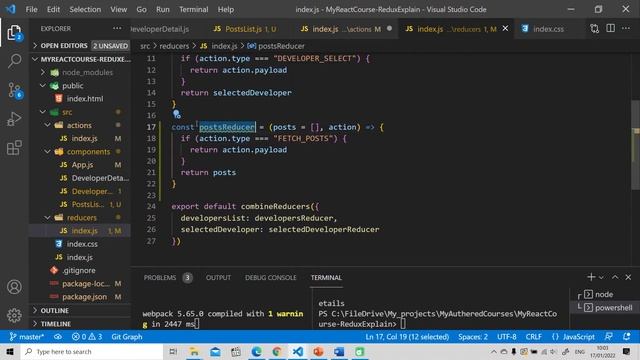Screen dimensions: 640x360
Task: Collapse the MYREACTCOURSE-REDUXE project root
Action: tap(80, 59)
